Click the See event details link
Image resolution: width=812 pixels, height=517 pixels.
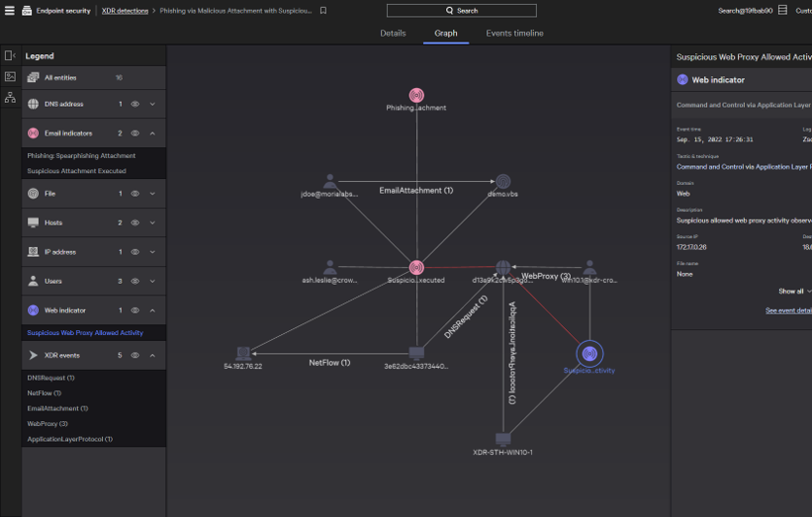(x=788, y=310)
